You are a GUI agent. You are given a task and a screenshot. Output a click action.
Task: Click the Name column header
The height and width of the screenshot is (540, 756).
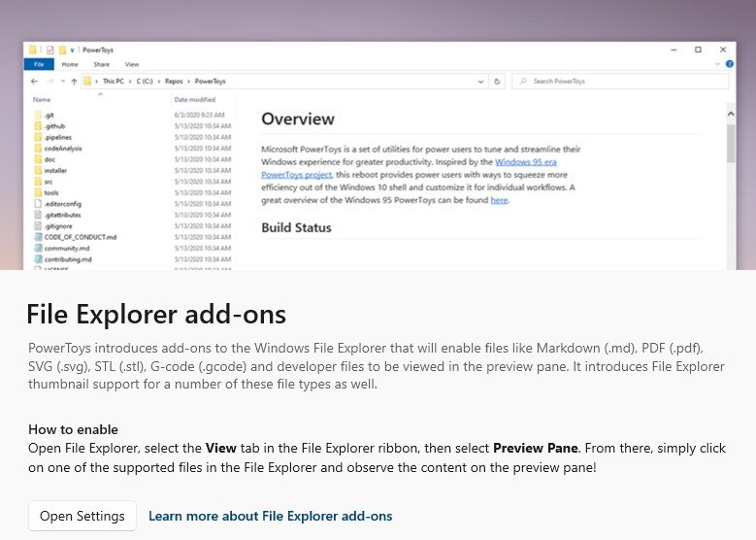pyautogui.click(x=42, y=99)
